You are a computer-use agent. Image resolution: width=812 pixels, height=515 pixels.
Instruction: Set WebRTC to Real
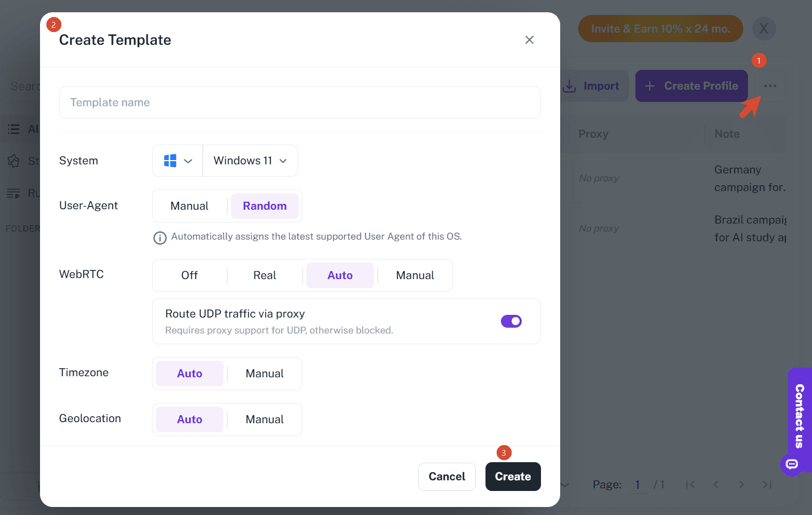pos(265,275)
